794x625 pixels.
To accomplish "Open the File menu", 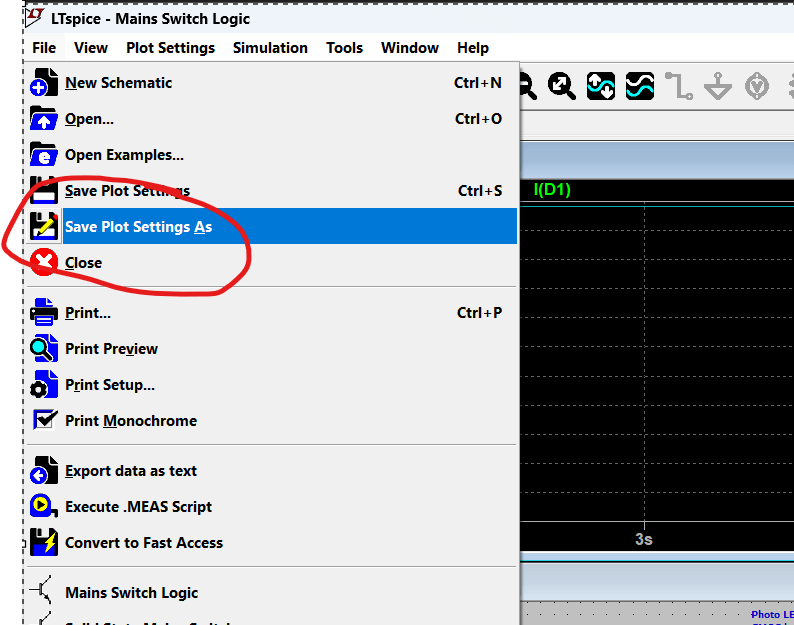I will point(44,48).
